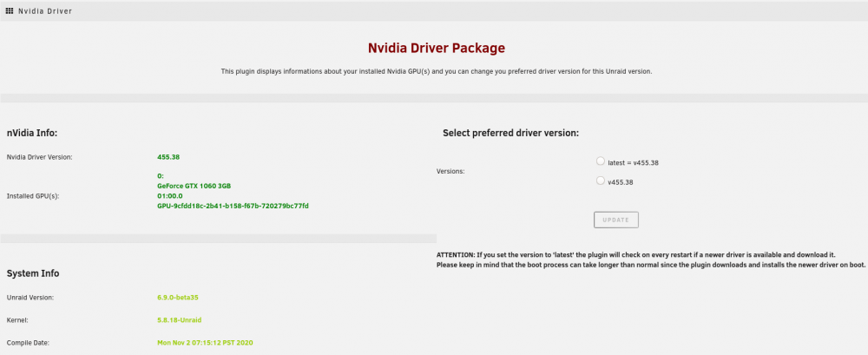Viewport: 868px width, 355px height.
Task: Click the 'Installed GPU(s):' label
Action: pyautogui.click(x=32, y=196)
